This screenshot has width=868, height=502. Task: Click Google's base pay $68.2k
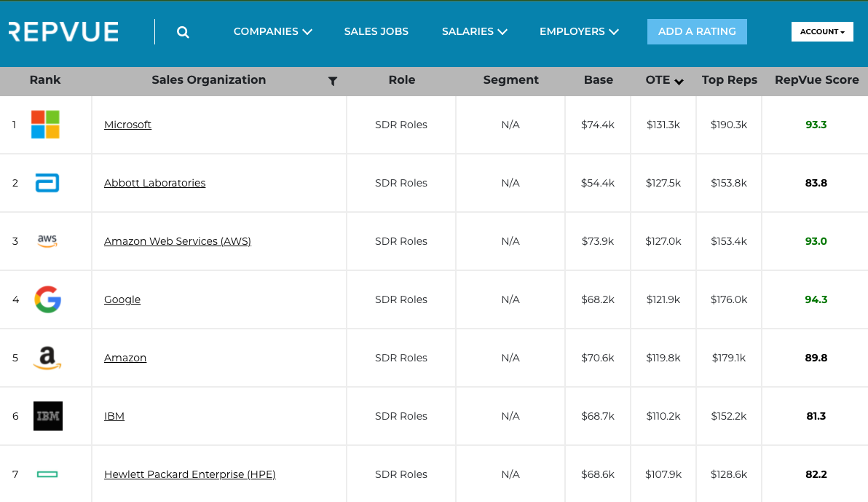pyautogui.click(x=598, y=299)
